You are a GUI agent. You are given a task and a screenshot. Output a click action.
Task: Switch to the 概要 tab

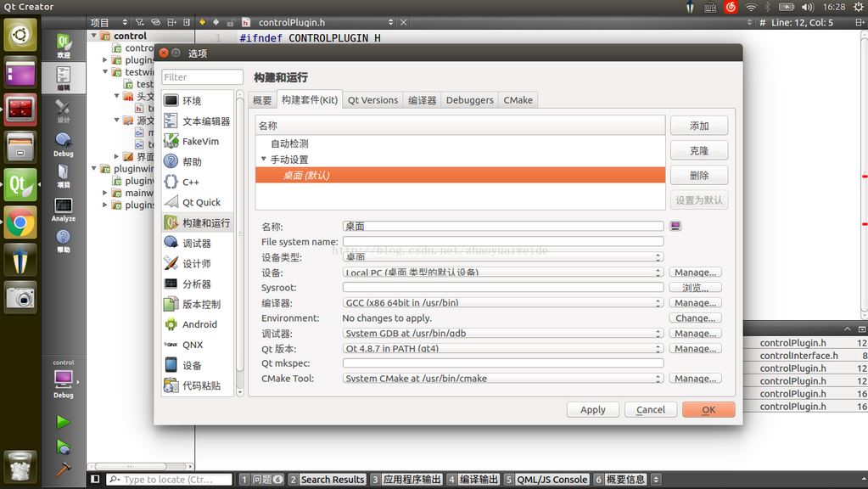click(262, 100)
